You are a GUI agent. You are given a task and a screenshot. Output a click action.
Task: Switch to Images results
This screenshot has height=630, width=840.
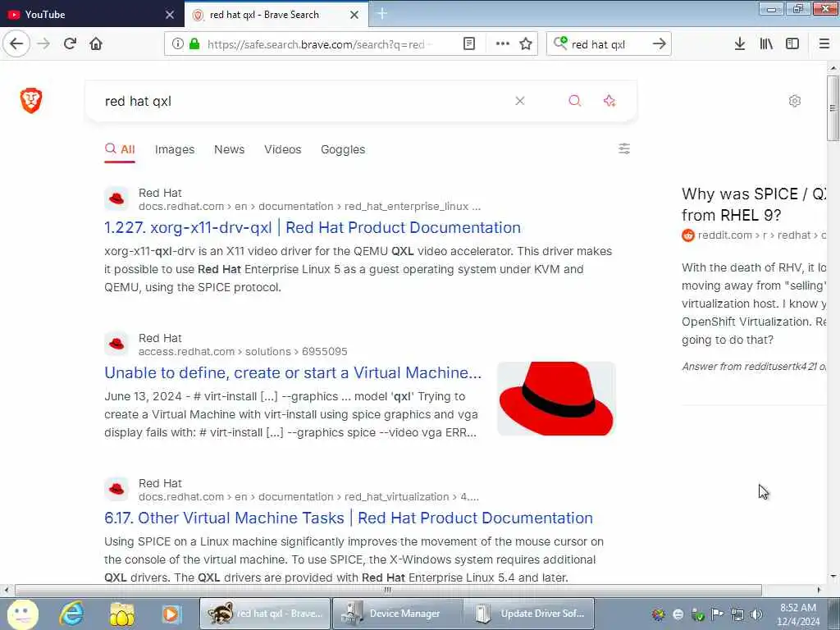175,149
